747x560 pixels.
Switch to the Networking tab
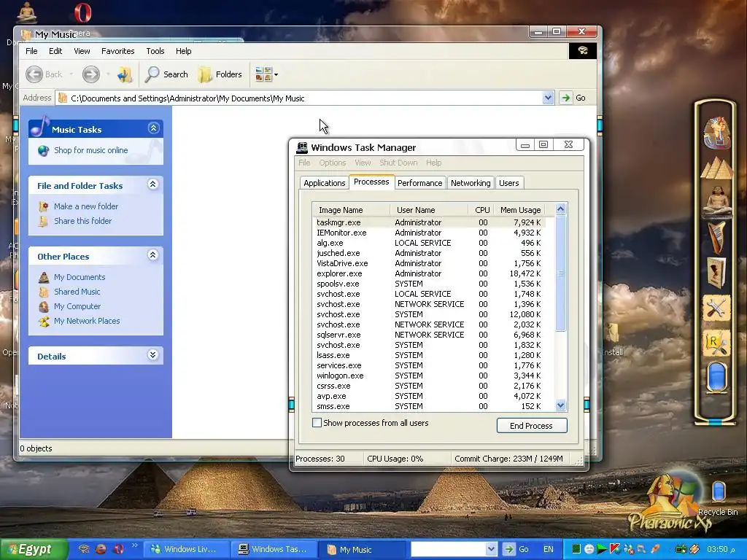(x=471, y=183)
